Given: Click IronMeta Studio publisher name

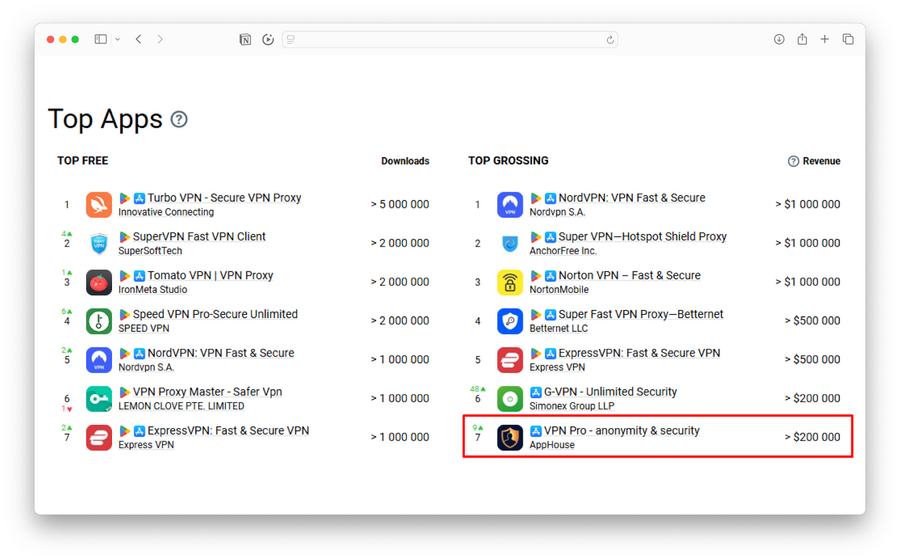Looking at the screenshot, I should (x=153, y=290).
